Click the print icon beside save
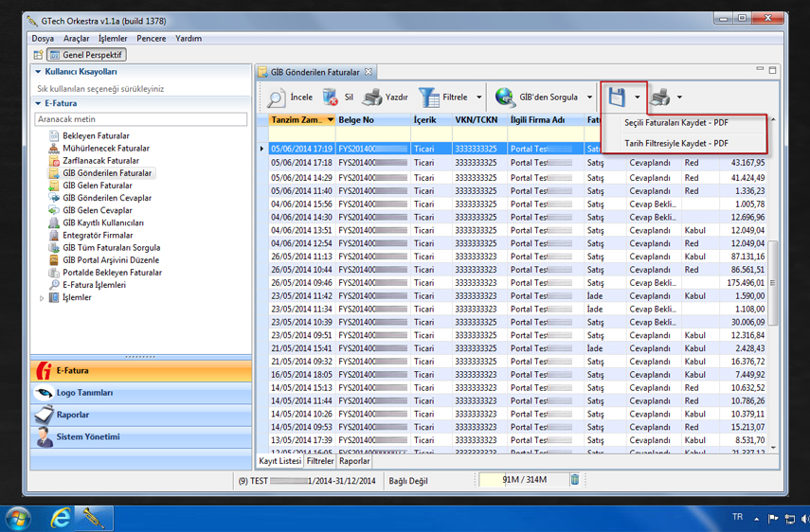The image size is (810, 532). (x=659, y=97)
